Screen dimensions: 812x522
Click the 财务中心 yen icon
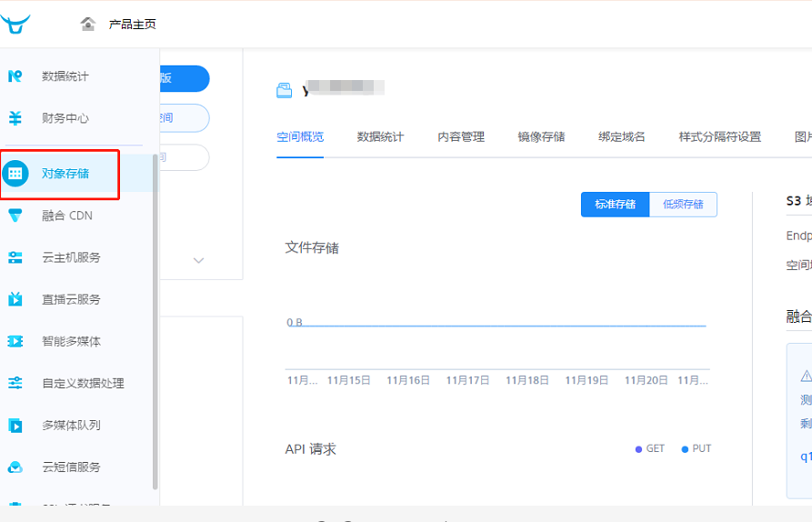[15, 118]
